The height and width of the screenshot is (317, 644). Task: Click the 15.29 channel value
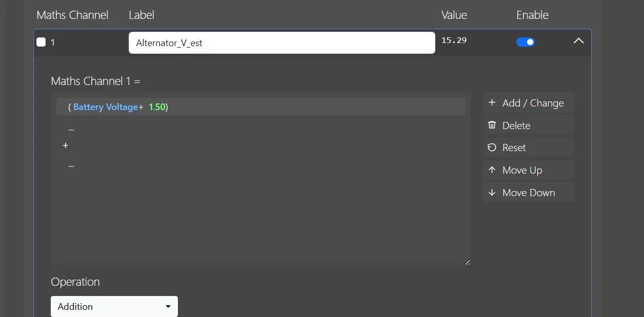coord(454,40)
